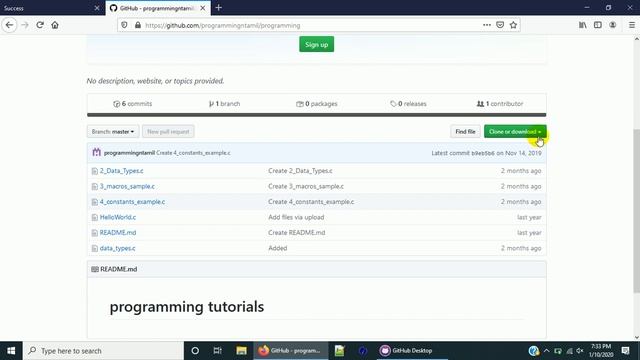The height and width of the screenshot is (360, 640).
Task: Click the page vertical scrollbar thumb
Action: pos(636,211)
